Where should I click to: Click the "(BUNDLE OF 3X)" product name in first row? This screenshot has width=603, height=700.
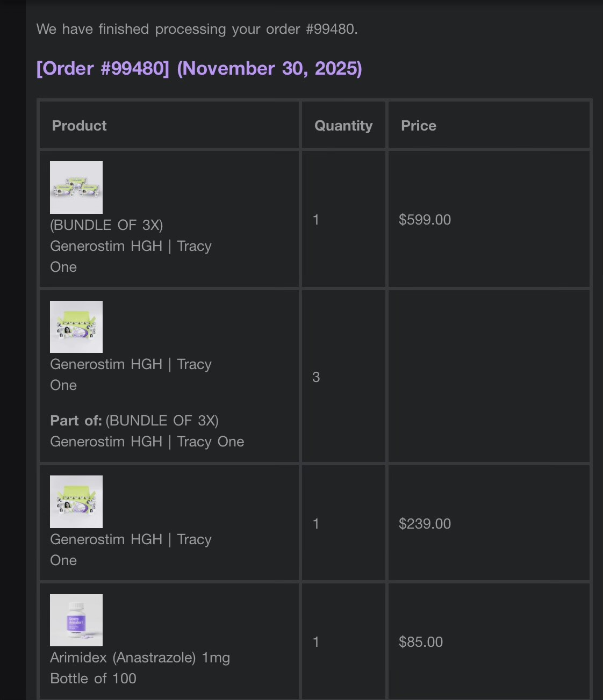click(x=106, y=225)
